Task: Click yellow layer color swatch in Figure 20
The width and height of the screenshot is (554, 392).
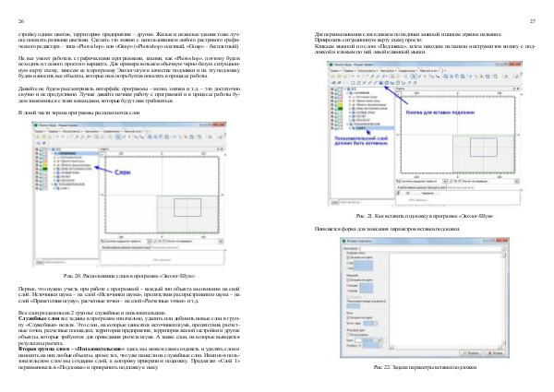Action: pos(45,165)
